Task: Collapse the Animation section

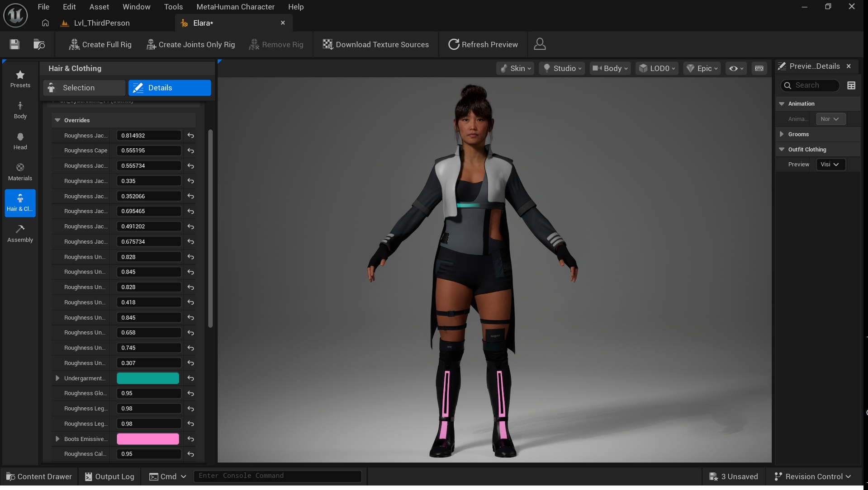Action: [x=782, y=104]
